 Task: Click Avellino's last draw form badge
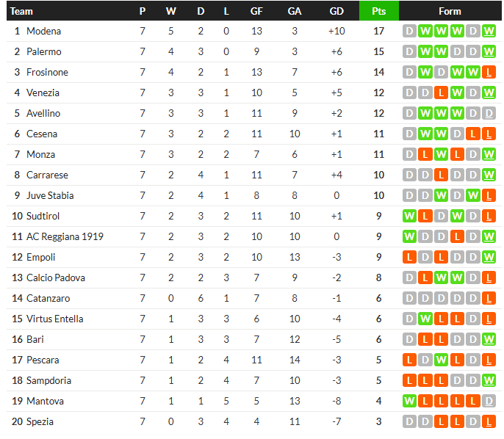(x=489, y=114)
